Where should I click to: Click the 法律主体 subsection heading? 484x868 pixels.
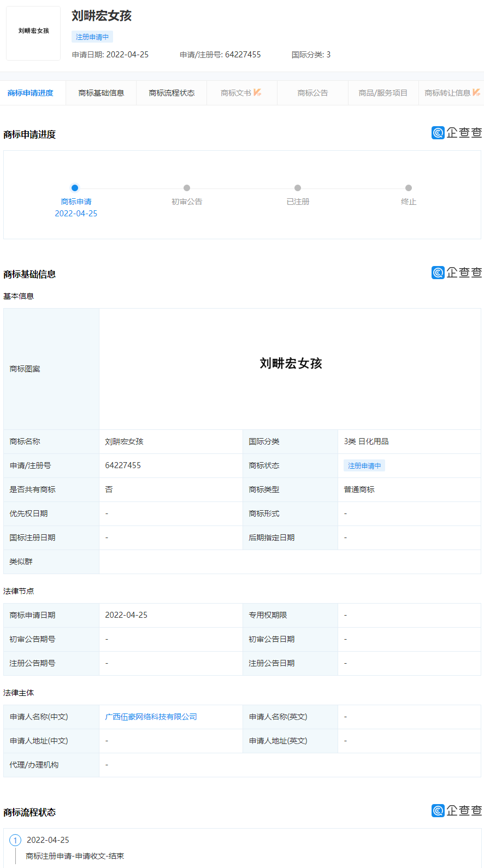[x=19, y=693]
